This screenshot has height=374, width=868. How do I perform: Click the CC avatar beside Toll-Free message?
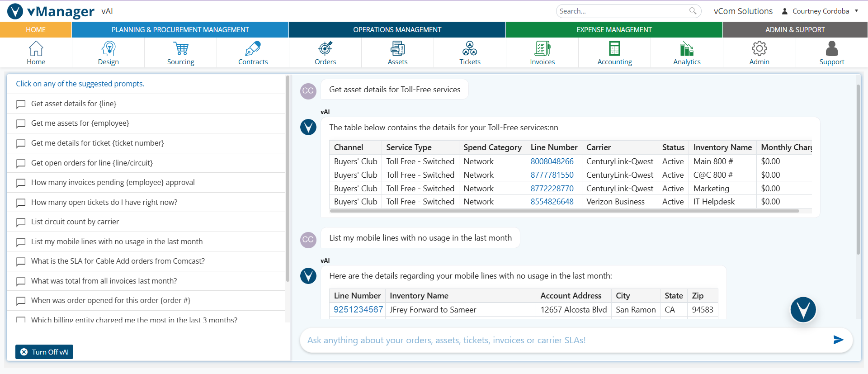pyautogui.click(x=308, y=90)
